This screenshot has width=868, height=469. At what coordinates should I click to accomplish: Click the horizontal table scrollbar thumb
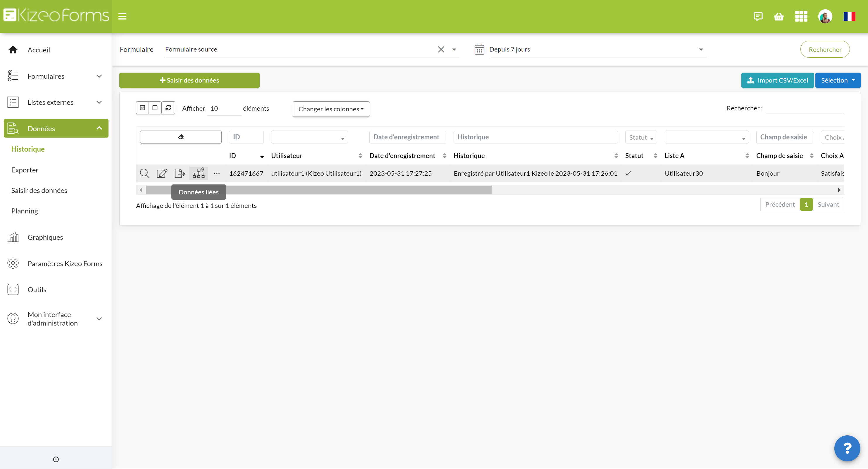tap(319, 190)
